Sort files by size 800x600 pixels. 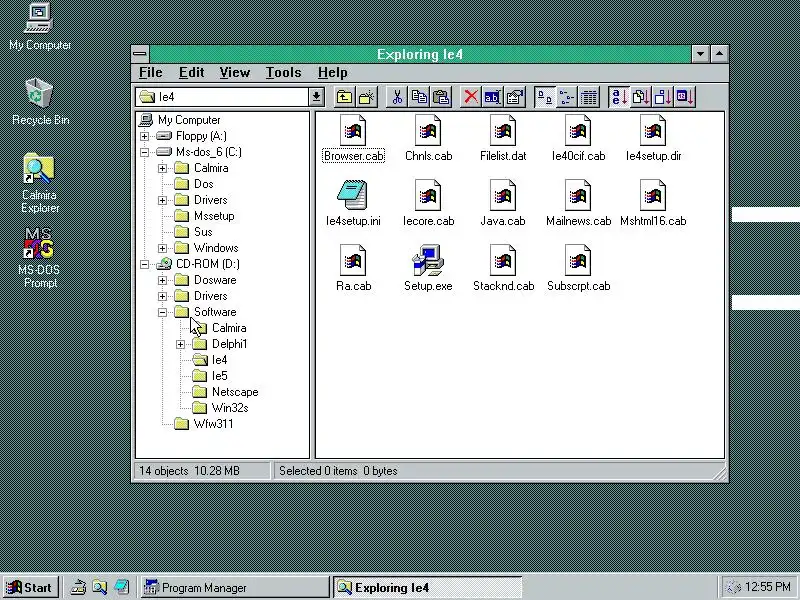[x=663, y=97]
